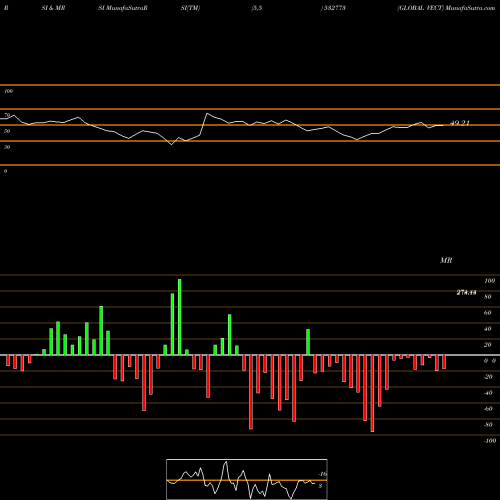This screenshot has width=500, height=500.
Task: Click the '0' label below RSI panel
Action: [5, 171]
